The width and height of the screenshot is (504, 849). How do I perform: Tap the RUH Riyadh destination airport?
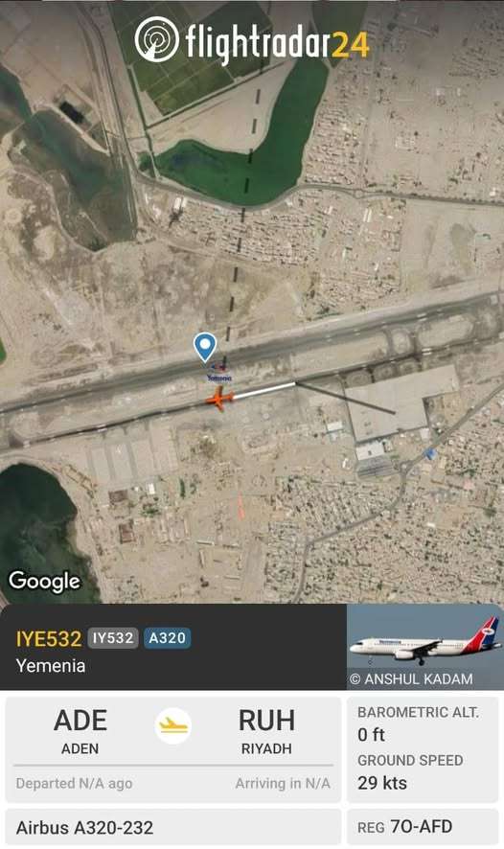(x=267, y=731)
